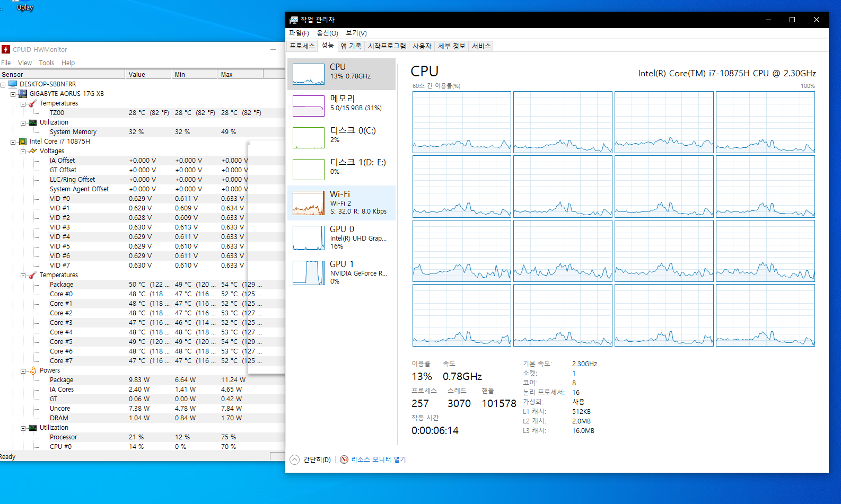Viewport: 841px width, 504px height.
Task: Click the 간단히 collapse arrow icon
Action: pyautogui.click(x=295, y=459)
